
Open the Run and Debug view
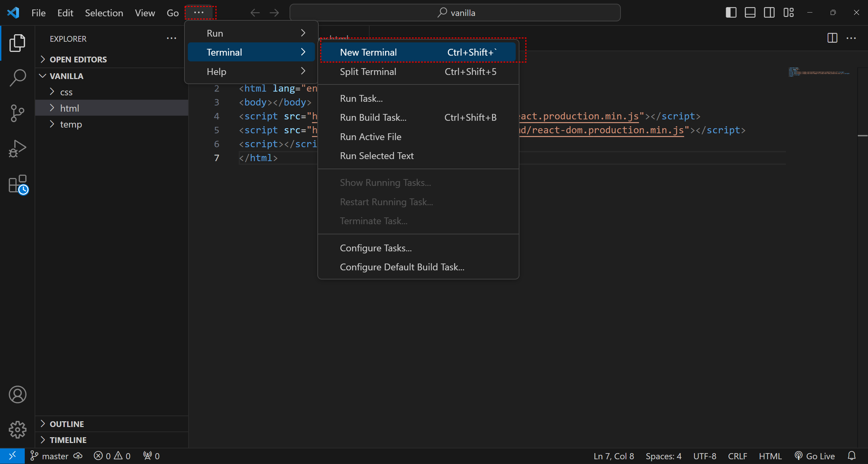(x=17, y=149)
